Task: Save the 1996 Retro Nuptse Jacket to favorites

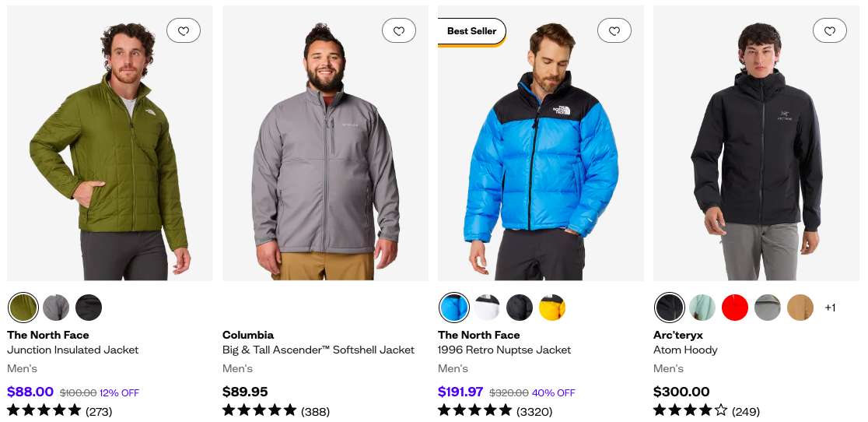Action: point(614,31)
